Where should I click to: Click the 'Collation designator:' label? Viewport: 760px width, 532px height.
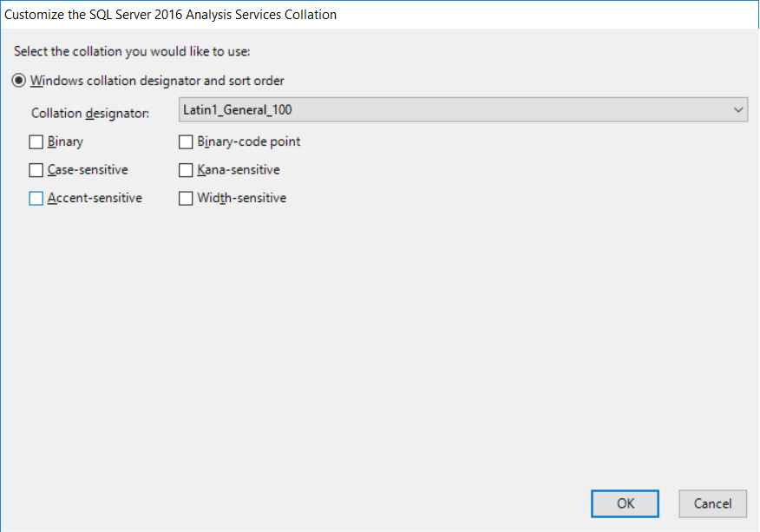90,113
